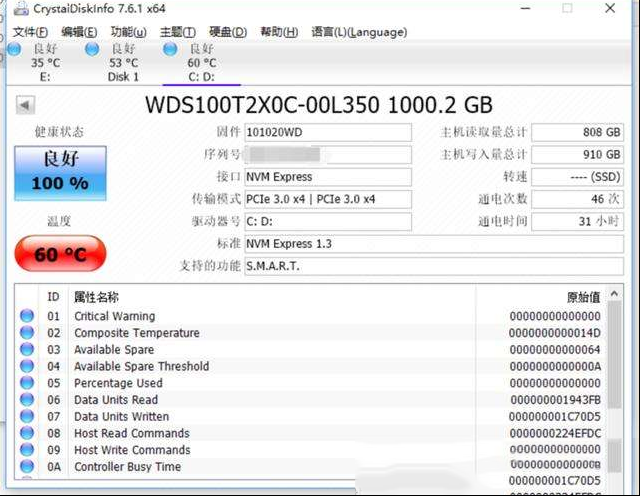Click the rotation rate value ---- (SSD)
640x496 pixels.
point(578,177)
